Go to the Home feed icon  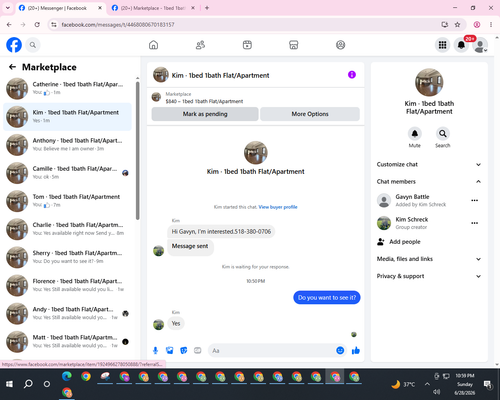click(153, 45)
